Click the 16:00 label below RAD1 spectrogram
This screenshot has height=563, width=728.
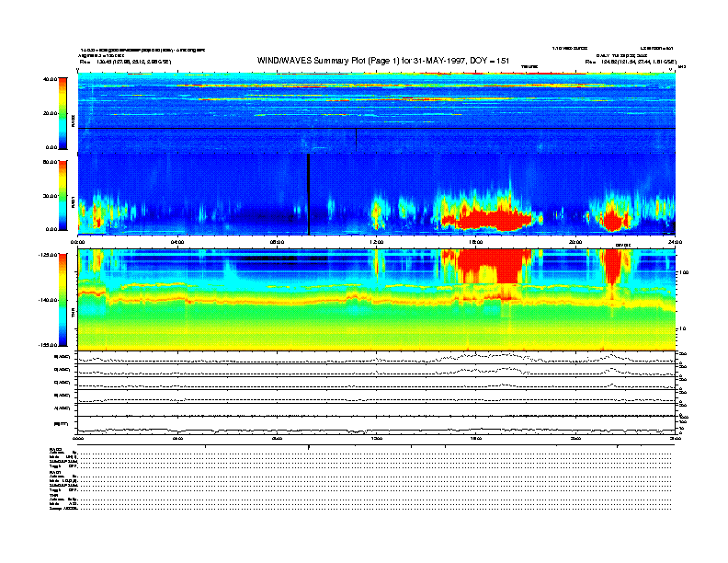[x=476, y=242]
